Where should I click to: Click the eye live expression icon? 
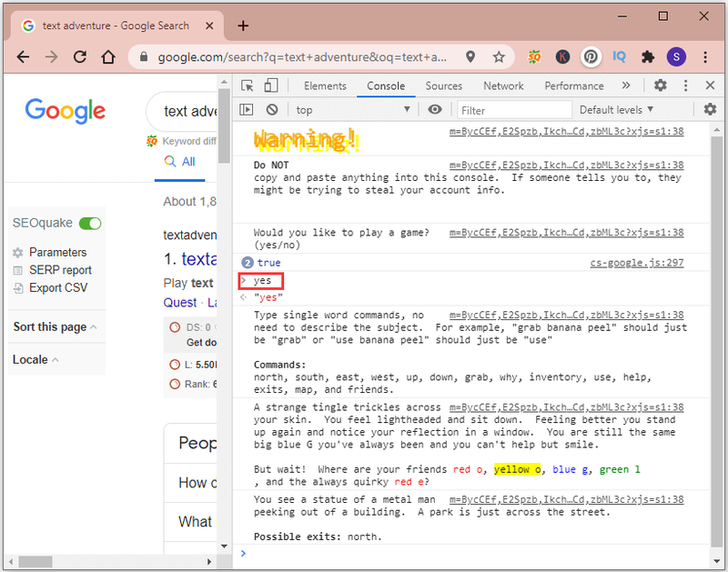coord(435,109)
